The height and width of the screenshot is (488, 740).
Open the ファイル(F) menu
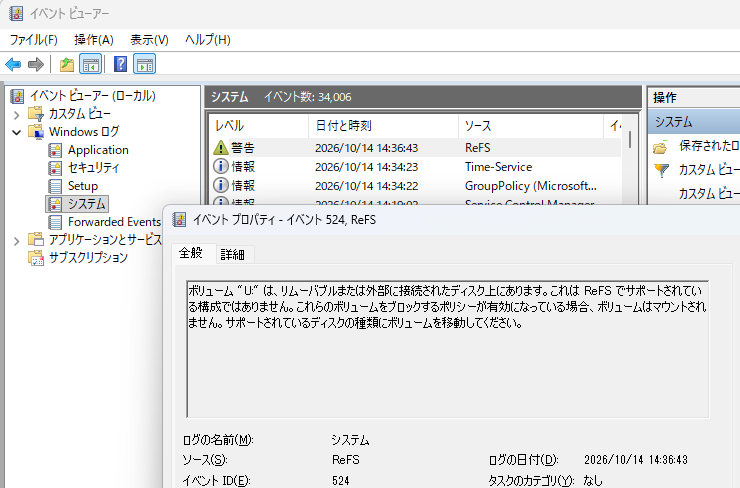tap(34, 40)
